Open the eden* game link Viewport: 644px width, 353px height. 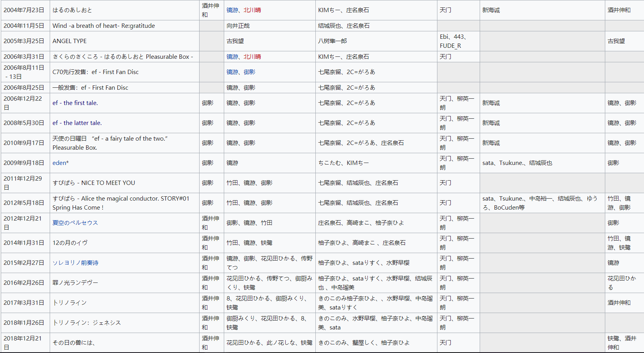tap(60, 163)
